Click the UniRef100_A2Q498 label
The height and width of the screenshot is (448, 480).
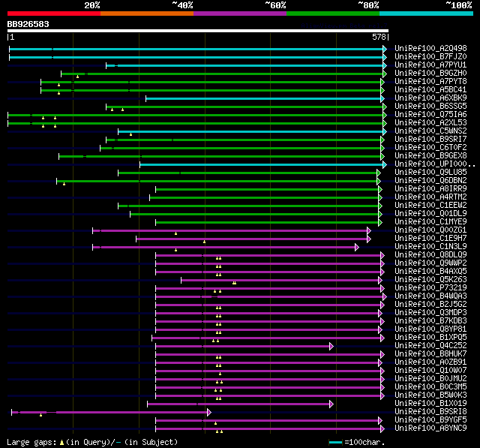point(430,48)
